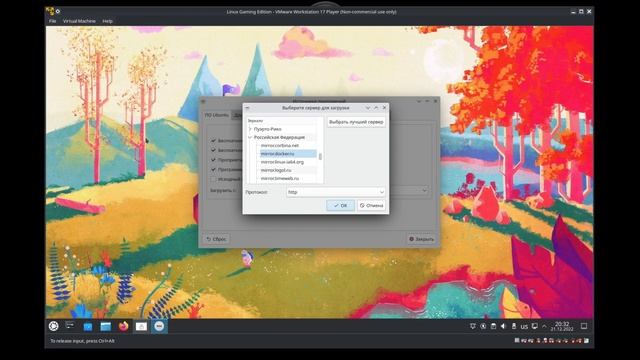Click rightmost VMware status bar icon
This screenshot has height=360, width=640.
587,340
